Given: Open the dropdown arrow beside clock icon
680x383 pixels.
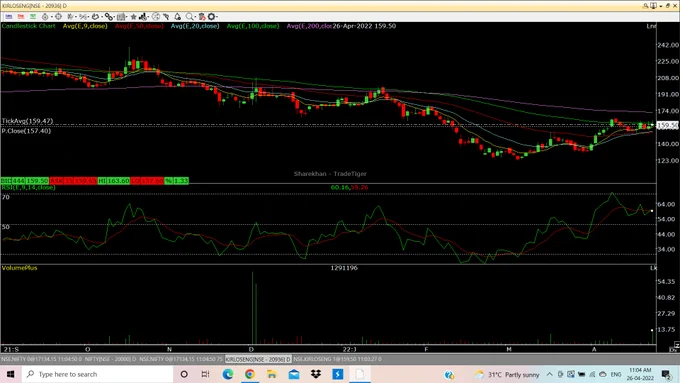Looking at the screenshot, I should point(52,16).
